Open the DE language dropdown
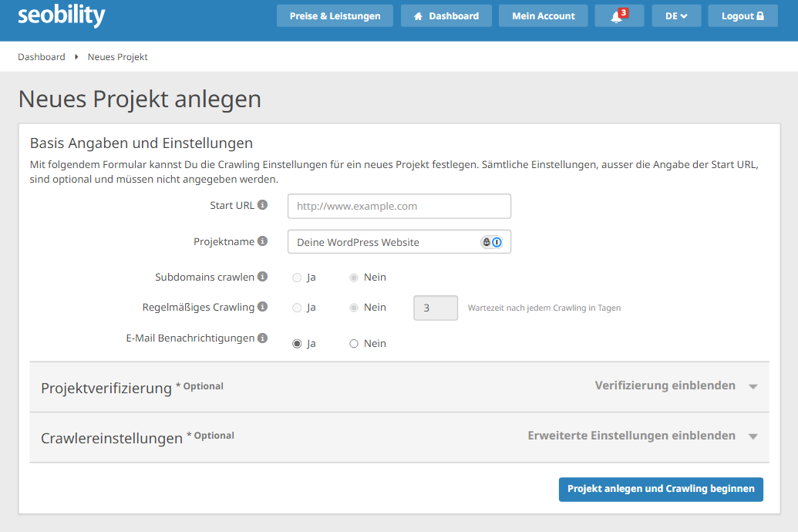Image resolution: width=798 pixels, height=532 pixels. [x=676, y=15]
